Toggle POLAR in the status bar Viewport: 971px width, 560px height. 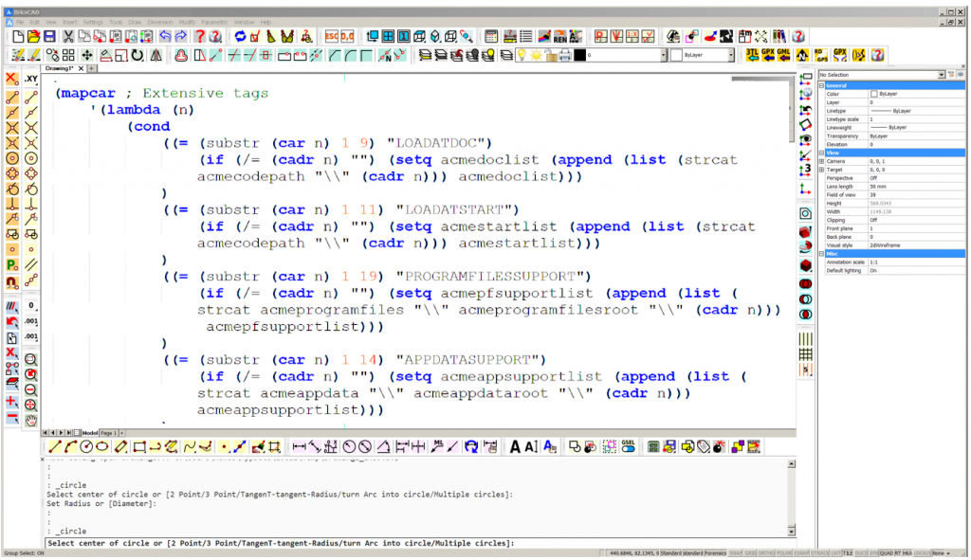pos(784,553)
